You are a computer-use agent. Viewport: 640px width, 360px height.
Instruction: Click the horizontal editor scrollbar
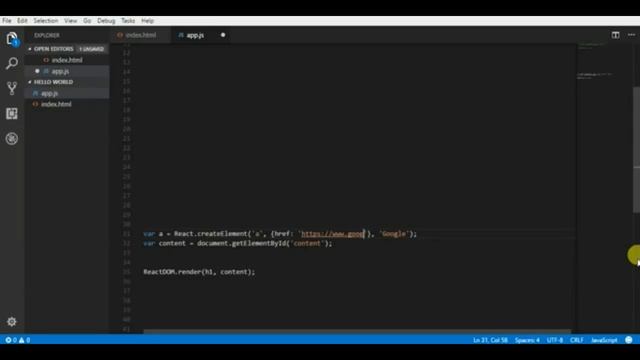[357, 331]
